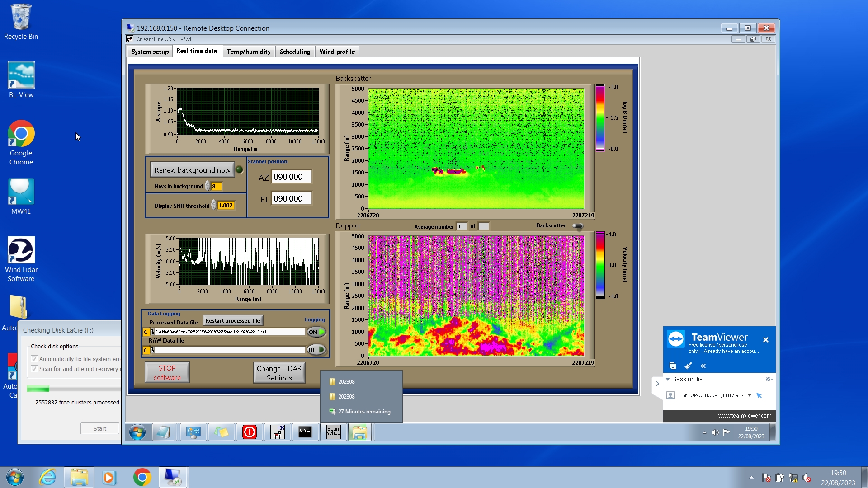Click the Check Disk progress bar
This screenshot has width=868, height=488.
(73, 389)
